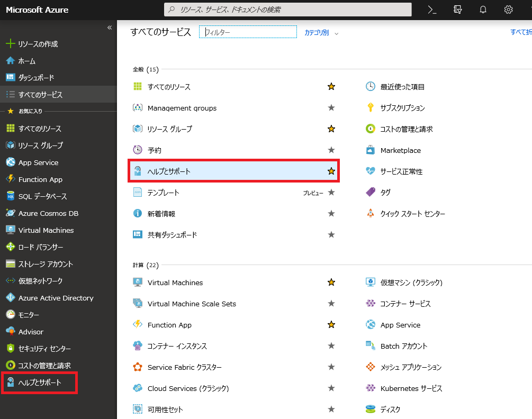532x419 pixels.
Task: Open ヘルプとサポート in sidebar
Action: point(40,382)
